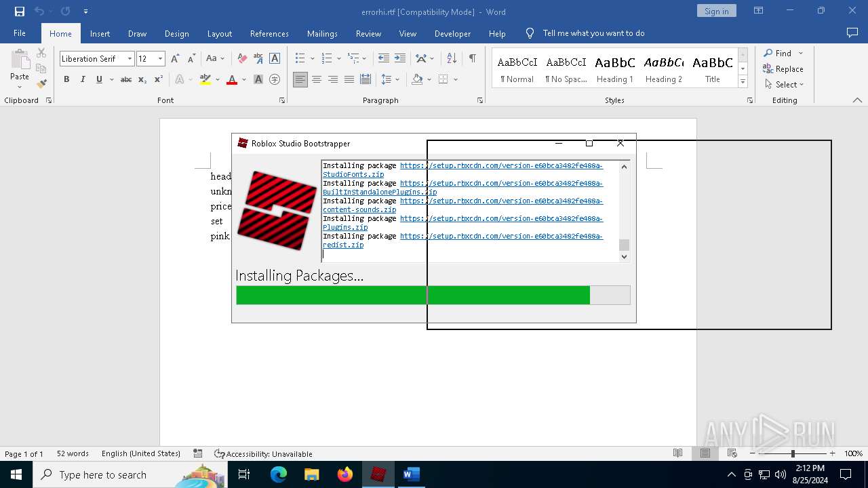868x488 pixels.
Task: Click the text highlight color swatch
Action: pos(205,79)
